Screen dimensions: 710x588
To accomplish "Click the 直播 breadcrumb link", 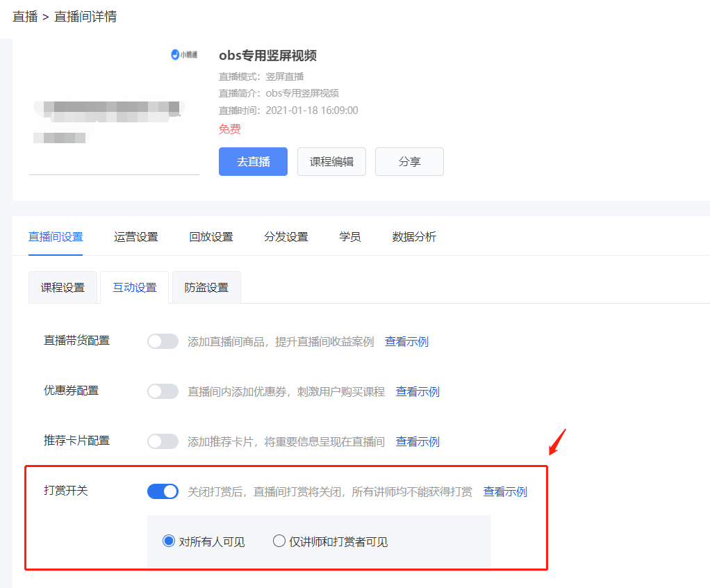I will point(25,17).
